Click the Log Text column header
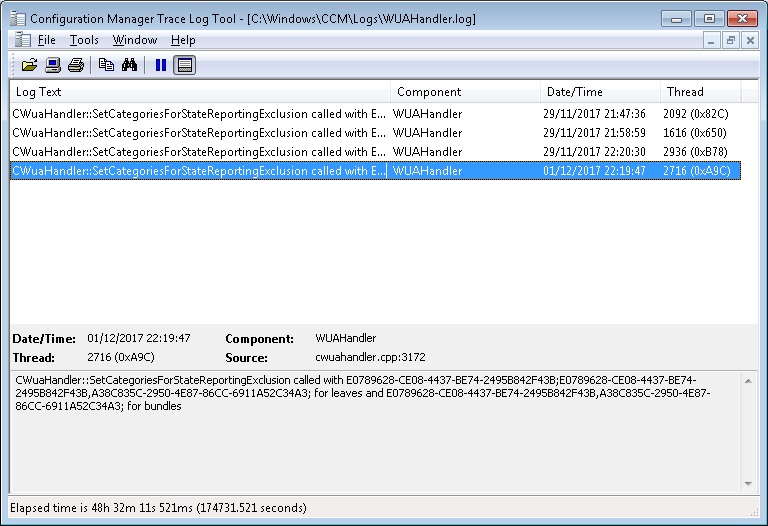Screen dimensions: 768x526 [200, 92]
